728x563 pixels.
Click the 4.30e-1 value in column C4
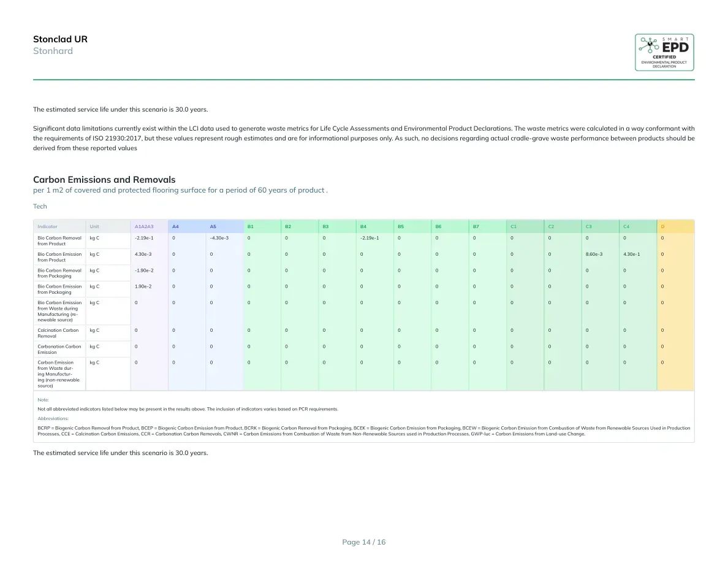click(x=631, y=254)
